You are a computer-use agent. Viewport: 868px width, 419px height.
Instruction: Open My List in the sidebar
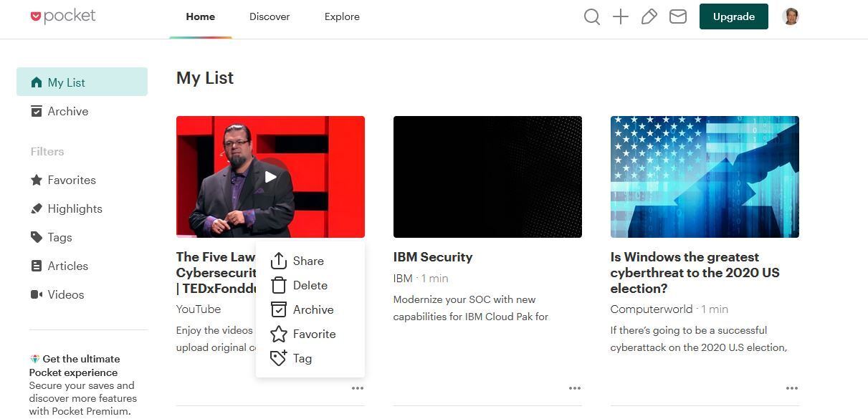click(82, 82)
